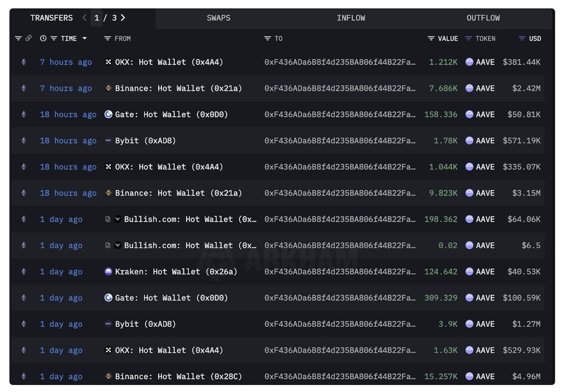Open the recipient address in the $100.59K row
The width and height of the screenshot is (561, 392).
[340, 298]
